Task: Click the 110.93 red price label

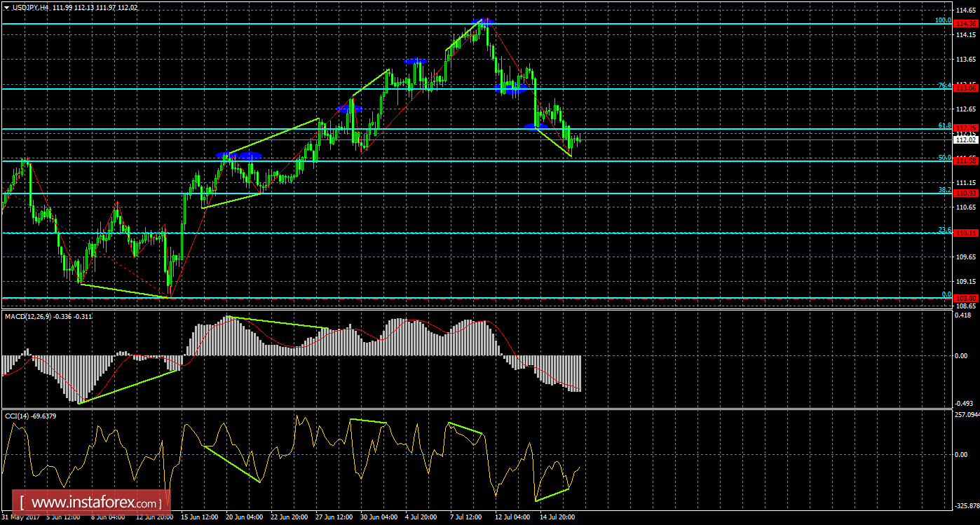Action: tap(966, 193)
